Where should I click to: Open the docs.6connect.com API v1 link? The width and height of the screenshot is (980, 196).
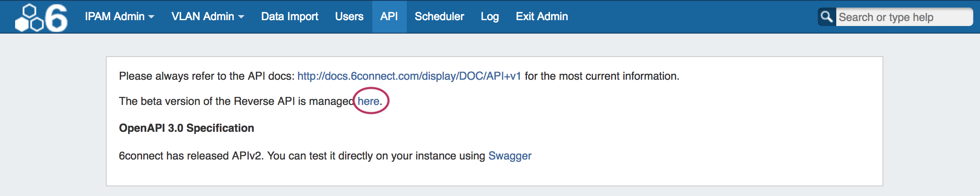(x=409, y=76)
